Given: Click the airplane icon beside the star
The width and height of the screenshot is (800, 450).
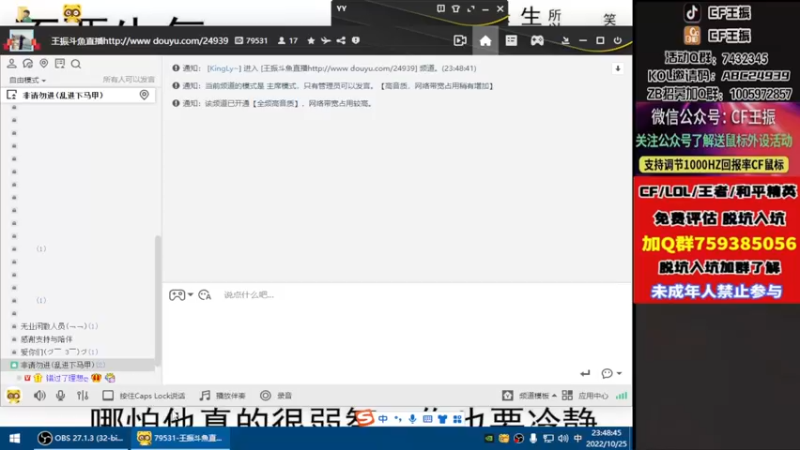Looking at the screenshot, I should (x=326, y=40).
